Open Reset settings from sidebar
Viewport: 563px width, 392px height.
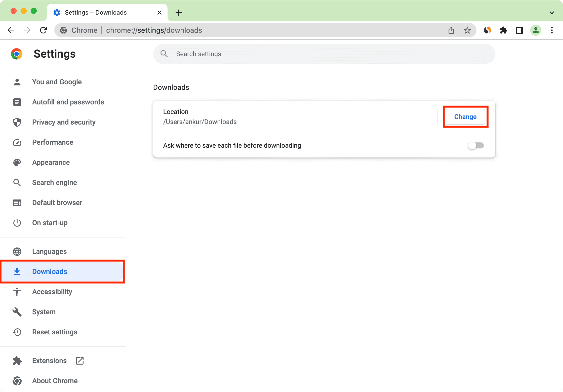click(55, 332)
